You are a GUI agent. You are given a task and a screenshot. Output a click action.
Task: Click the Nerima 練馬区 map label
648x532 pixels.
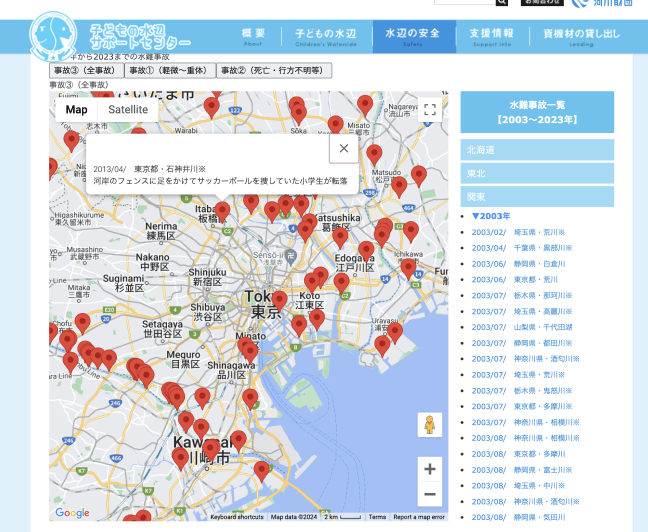point(161,231)
